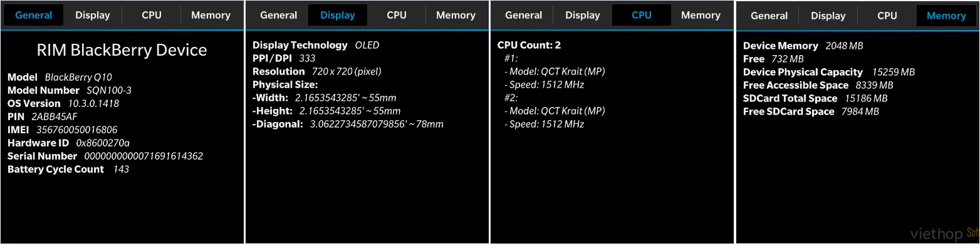Switch to General tab on the OLED display screen
Viewport: 980px width, 244px height.
279,15
